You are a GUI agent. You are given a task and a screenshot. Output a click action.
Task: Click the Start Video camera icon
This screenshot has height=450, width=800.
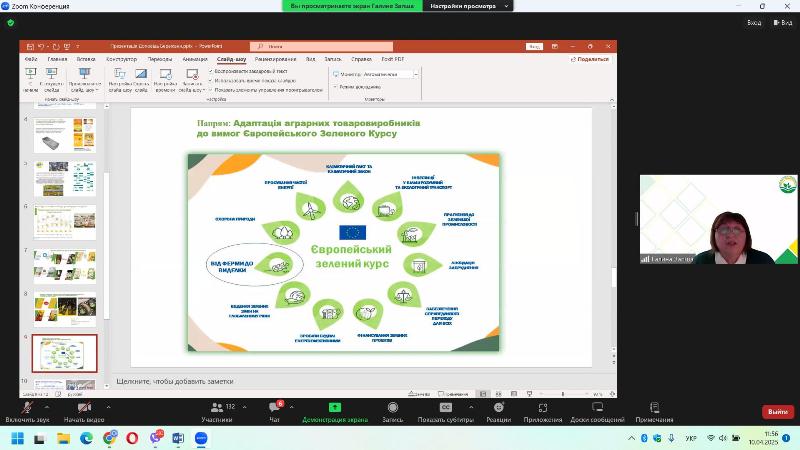[x=84, y=407]
